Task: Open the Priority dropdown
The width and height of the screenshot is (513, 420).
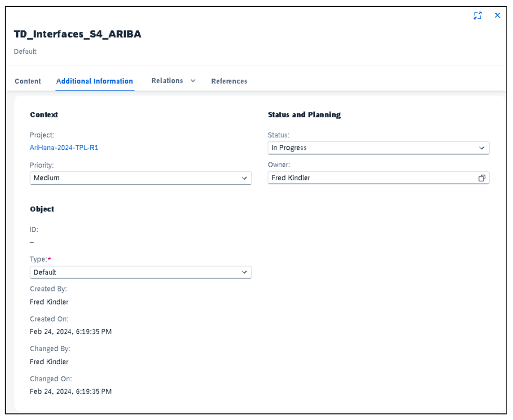Action: tap(244, 177)
